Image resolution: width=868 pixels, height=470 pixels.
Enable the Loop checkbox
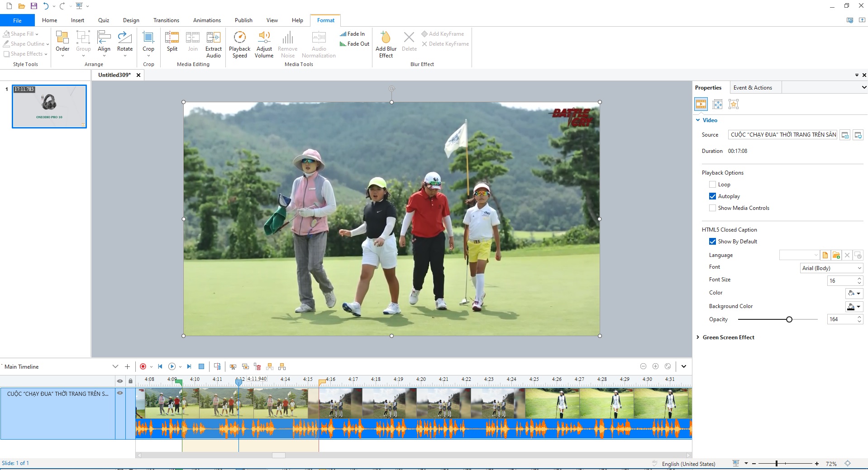[x=712, y=185]
